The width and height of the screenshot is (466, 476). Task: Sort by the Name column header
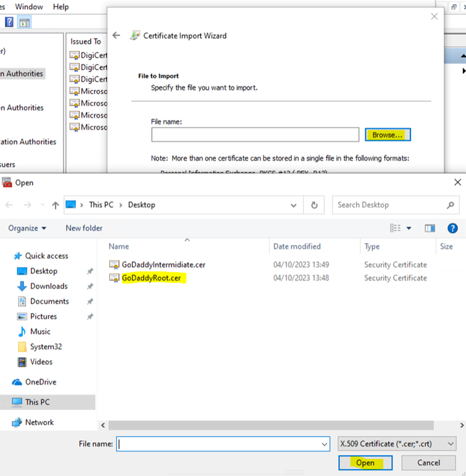pyautogui.click(x=119, y=247)
